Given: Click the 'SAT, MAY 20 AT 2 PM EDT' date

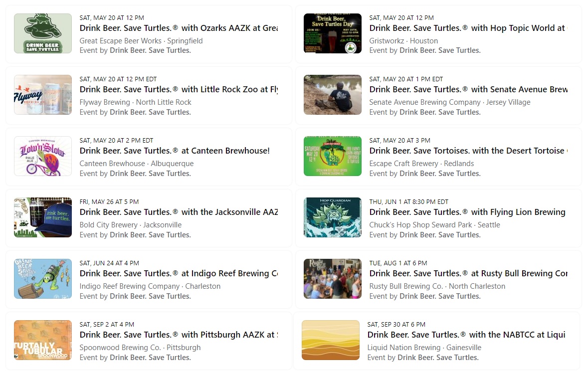Looking at the screenshot, I should (116, 140).
